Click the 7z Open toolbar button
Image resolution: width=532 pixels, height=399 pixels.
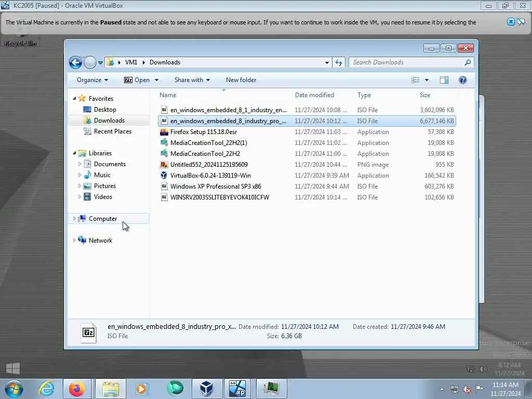tap(137, 80)
